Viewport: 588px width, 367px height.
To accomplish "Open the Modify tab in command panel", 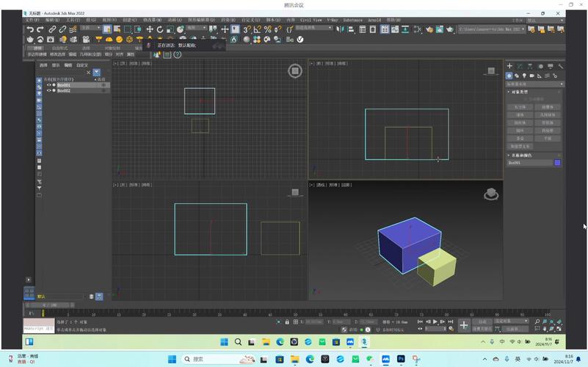I will pyautogui.click(x=520, y=66).
